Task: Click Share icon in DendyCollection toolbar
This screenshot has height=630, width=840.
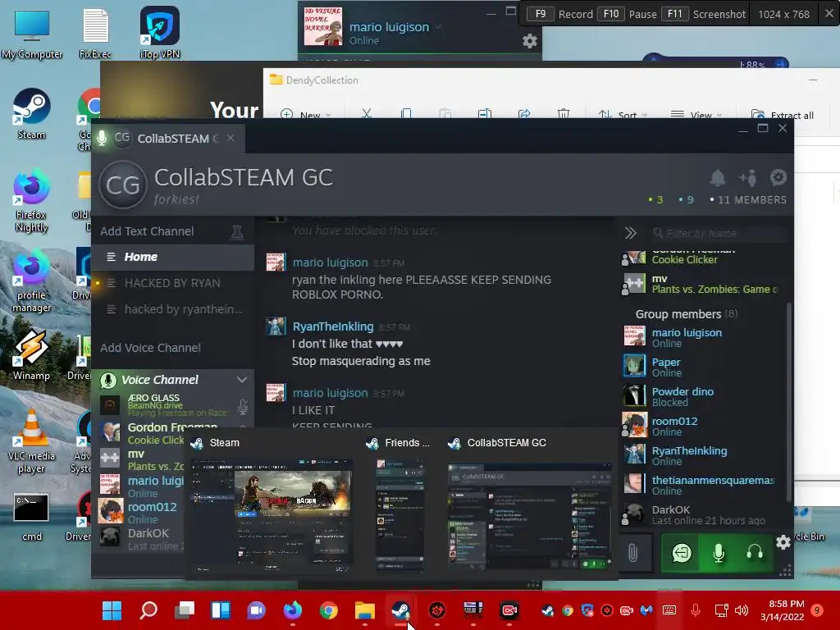Action: tap(524, 114)
